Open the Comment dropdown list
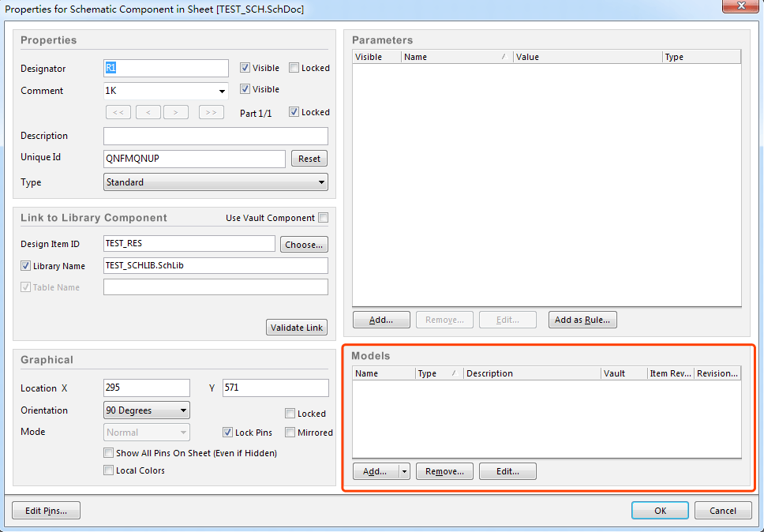Image resolution: width=764 pixels, height=532 pixels. (x=222, y=92)
